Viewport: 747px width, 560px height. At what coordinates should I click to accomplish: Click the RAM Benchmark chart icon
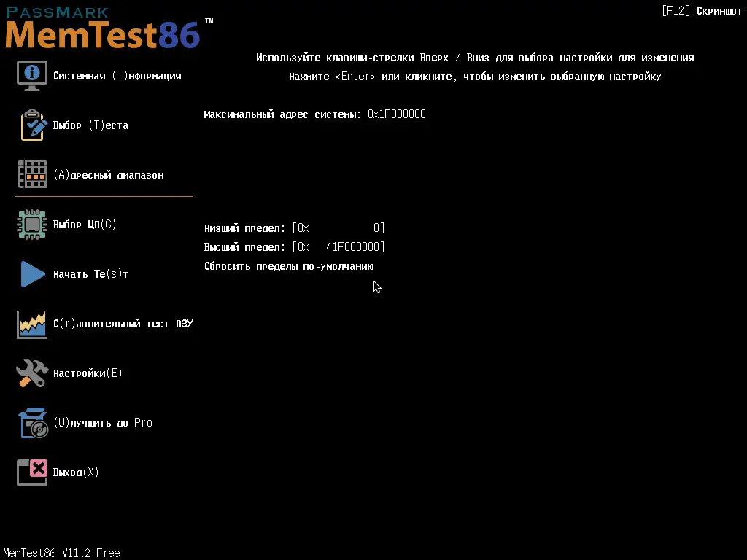[32, 324]
